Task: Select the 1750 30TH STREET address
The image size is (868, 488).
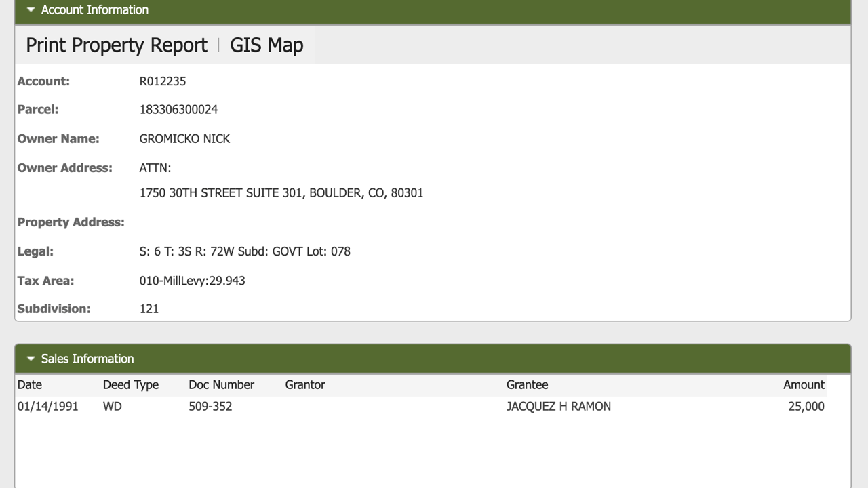Action: 281,192
